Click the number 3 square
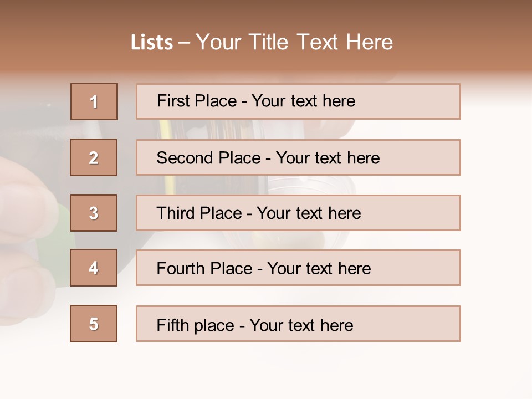The width and height of the screenshot is (532, 399). [94, 213]
